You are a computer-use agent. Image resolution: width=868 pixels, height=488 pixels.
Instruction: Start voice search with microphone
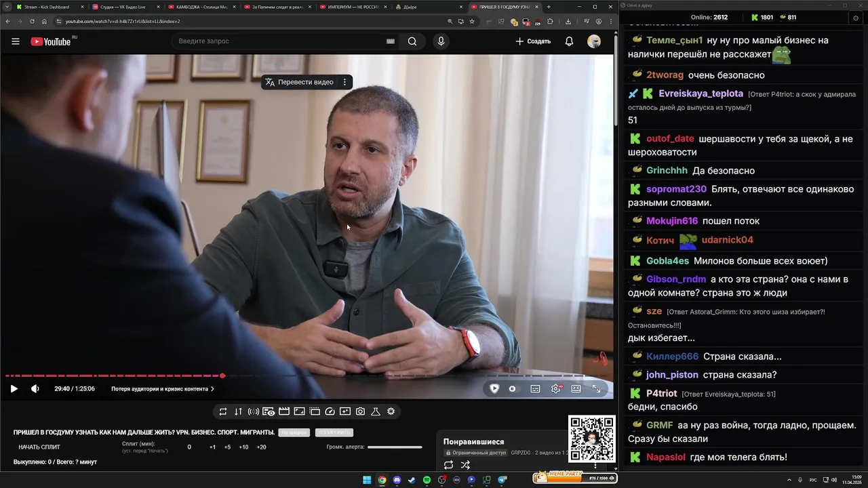point(441,41)
